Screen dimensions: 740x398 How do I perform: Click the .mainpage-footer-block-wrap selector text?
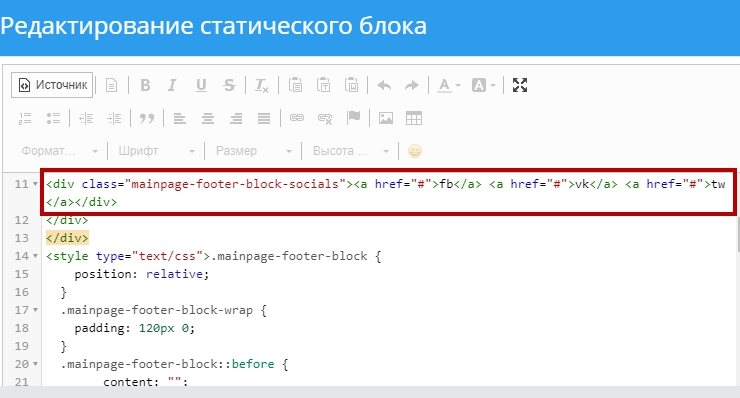[156, 310]
